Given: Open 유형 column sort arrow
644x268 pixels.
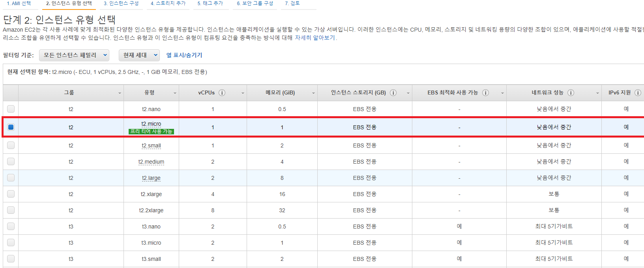Looking at the screenshot, I should 175,93.
